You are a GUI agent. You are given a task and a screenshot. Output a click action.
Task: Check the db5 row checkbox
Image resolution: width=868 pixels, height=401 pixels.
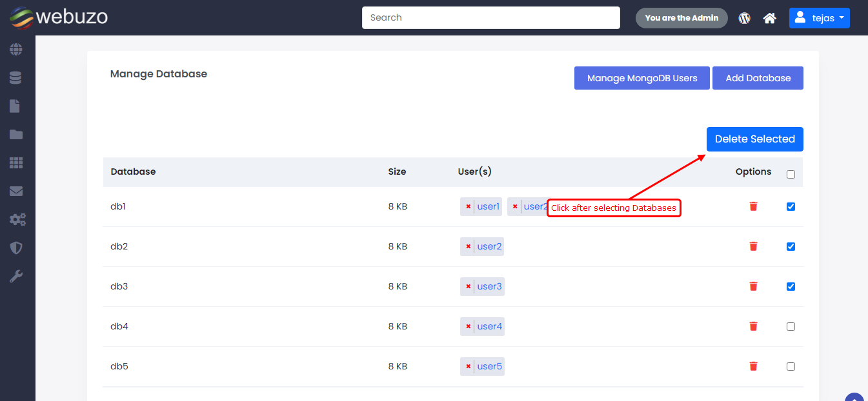[x=791, y=367]
